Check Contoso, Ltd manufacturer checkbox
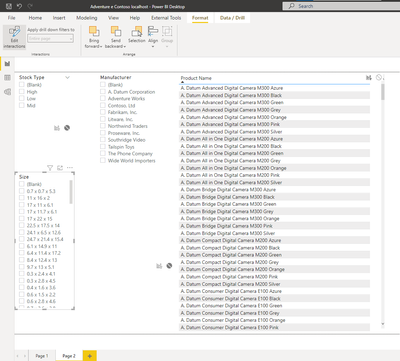Image resolution: width=400 pixels, height=361 pixels. point(103,105)
